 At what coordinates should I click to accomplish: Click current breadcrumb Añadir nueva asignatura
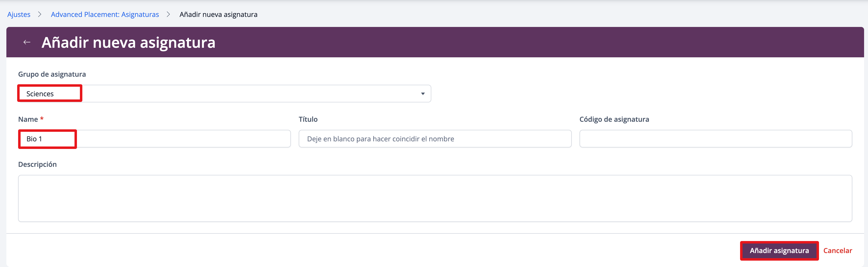(218, 14)
